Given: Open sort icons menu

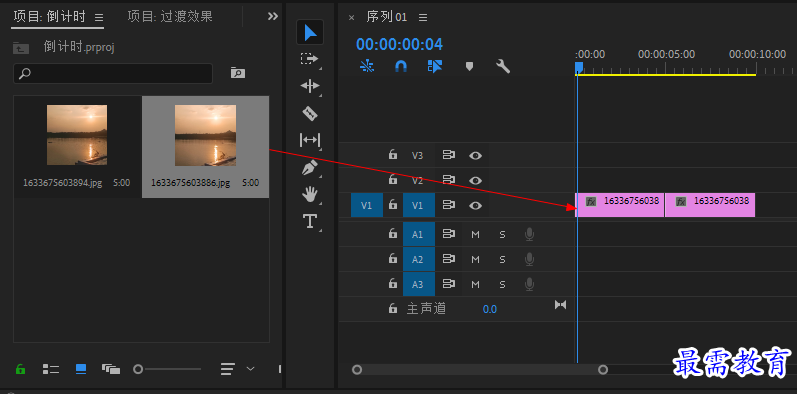Looking at the screenshot, I should click(228, 369).
